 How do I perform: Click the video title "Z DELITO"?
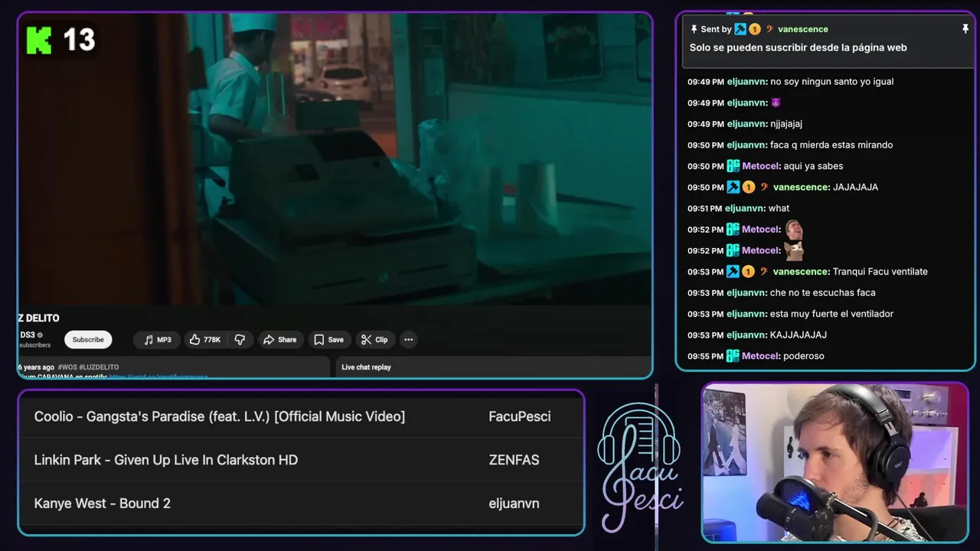pos(38,318)
